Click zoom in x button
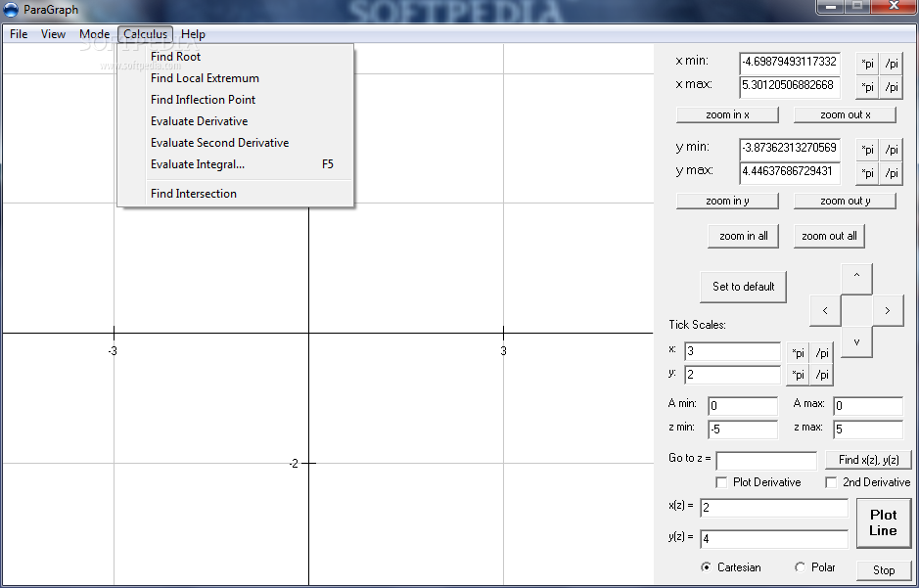 [x=727, y=114]
